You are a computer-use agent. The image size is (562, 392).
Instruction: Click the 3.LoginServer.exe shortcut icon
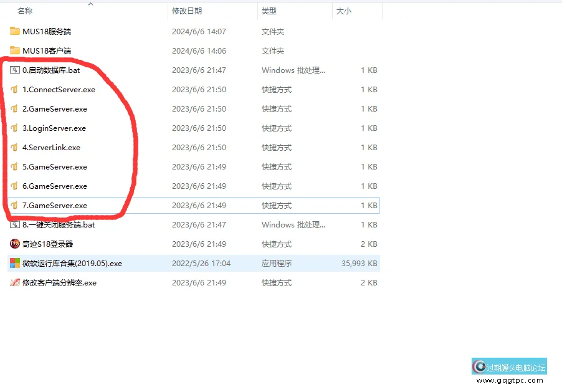(x=14, y=128)
